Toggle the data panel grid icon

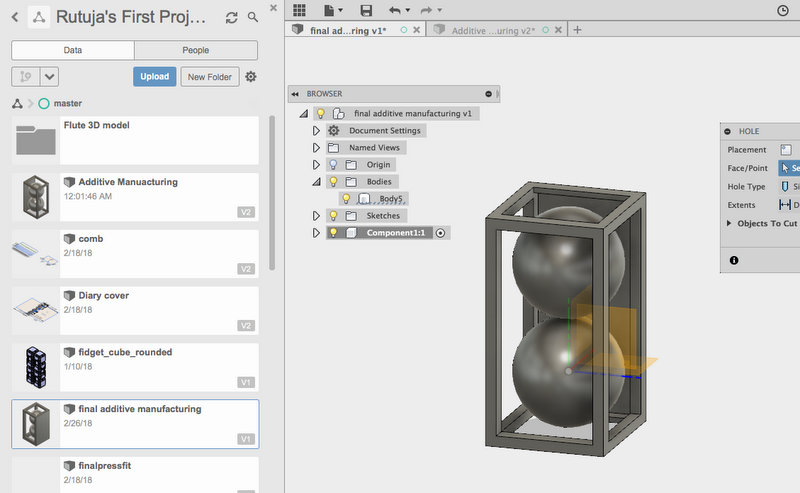click(299, 10)
